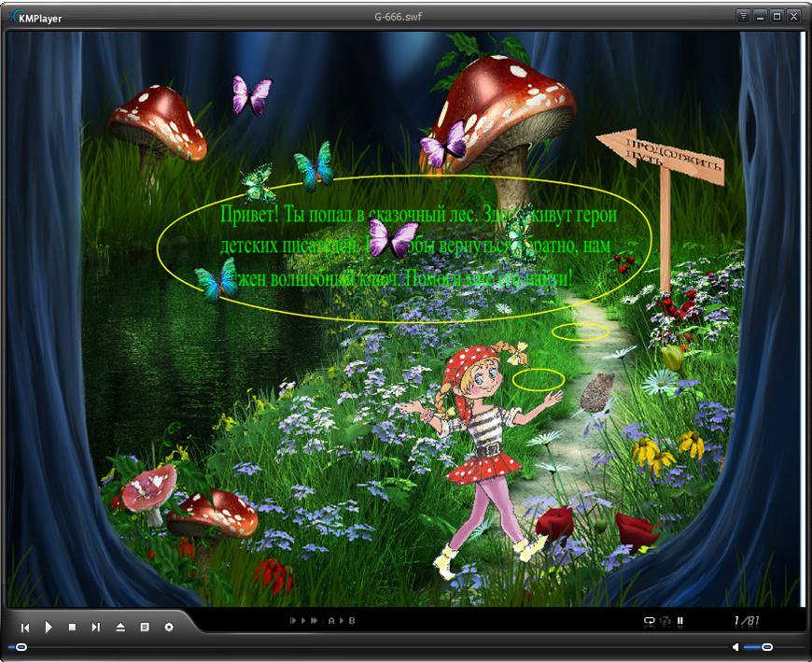Screen dimensions: 812x662
Task: Click the playback speed arrows indicator
Action: [x=304, y=620]
